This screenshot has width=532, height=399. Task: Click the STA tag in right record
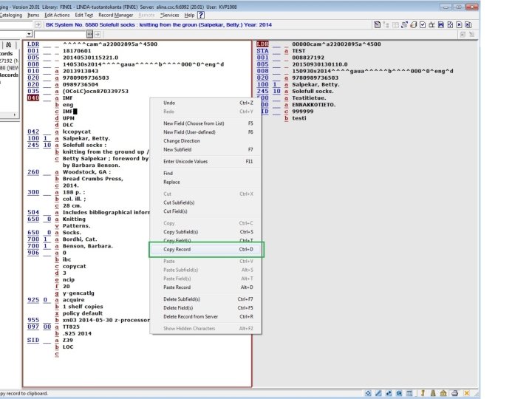click(x=262, y=51)
